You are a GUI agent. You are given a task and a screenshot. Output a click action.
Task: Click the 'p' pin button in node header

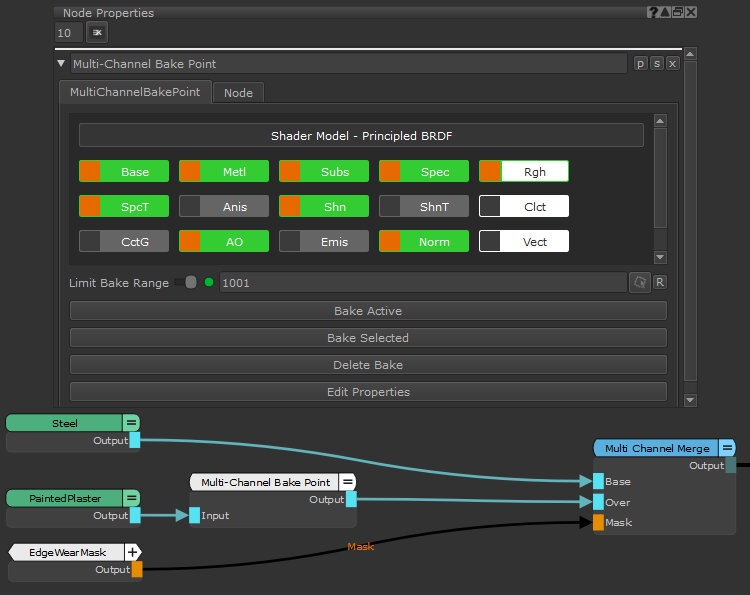click(x=641, y=64)
